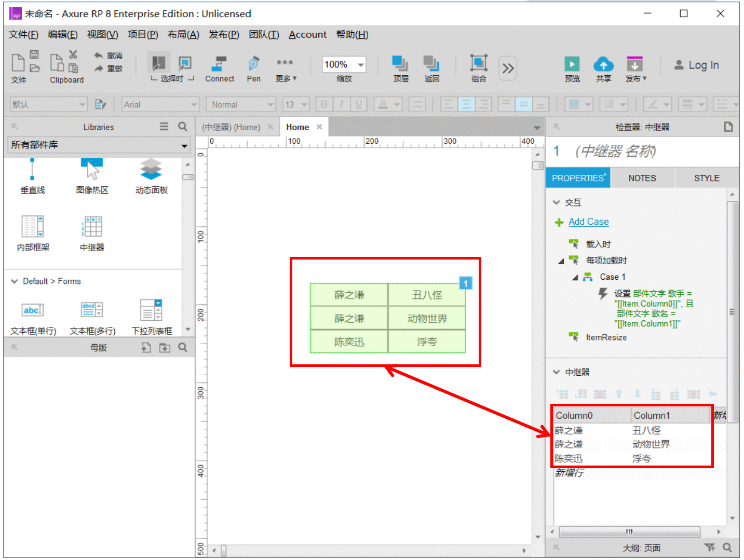Click the Add Case link
744x560 pixels.
(x=588, y=222)
